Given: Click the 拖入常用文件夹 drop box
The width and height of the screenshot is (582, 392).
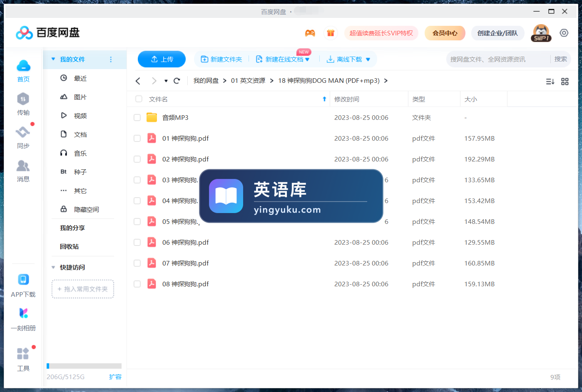Looking at the screenshot, I should click(83, 289).
